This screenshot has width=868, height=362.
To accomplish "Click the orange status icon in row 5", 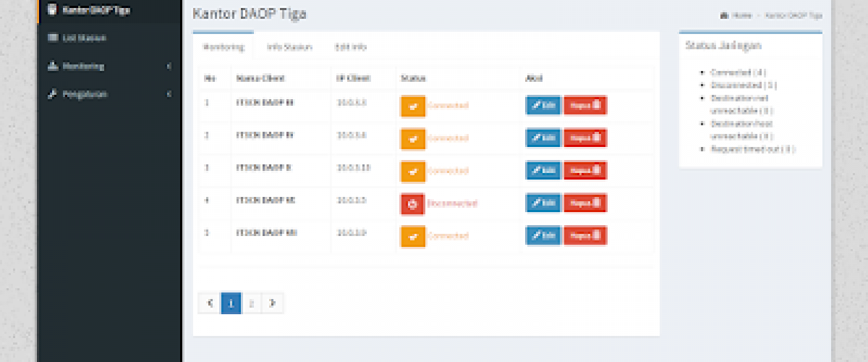I will pyautogui.click(x=412, y=236).
